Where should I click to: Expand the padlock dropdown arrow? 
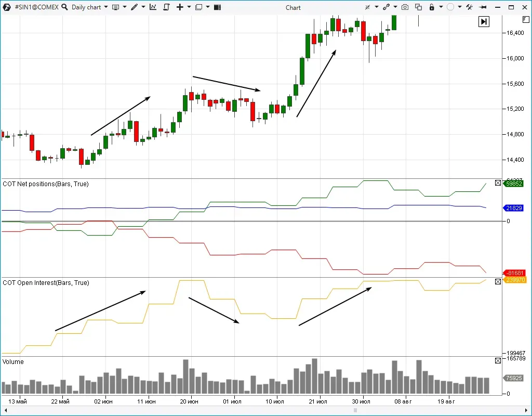441,7
